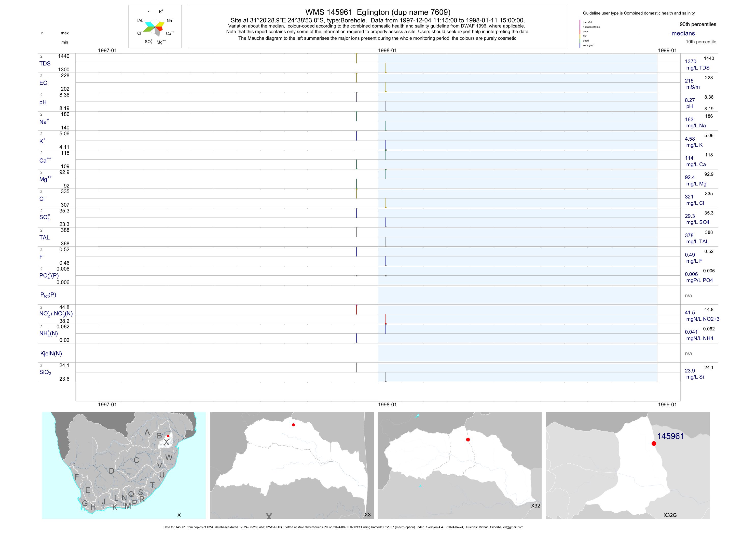Click the KjelN(N) row label
The width and height of the screenshot is (756, 535).
[51, 354]
